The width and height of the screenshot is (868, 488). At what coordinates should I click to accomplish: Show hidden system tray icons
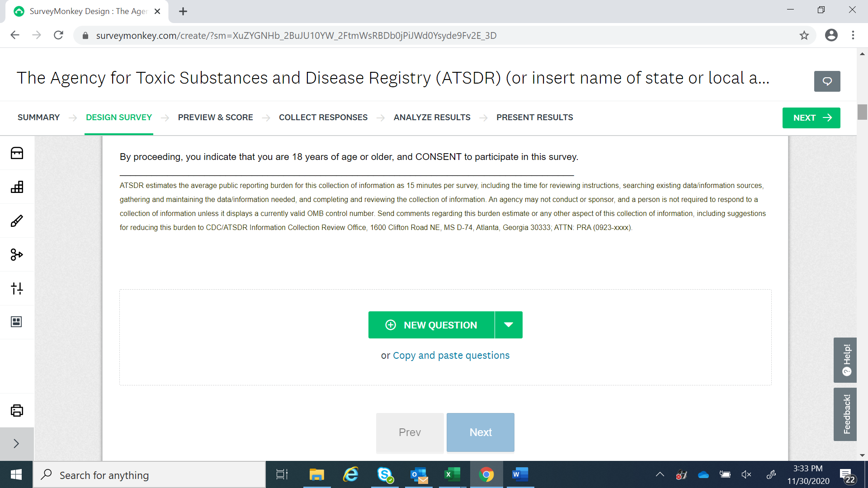pyautogui.click(x=660, y=474)
